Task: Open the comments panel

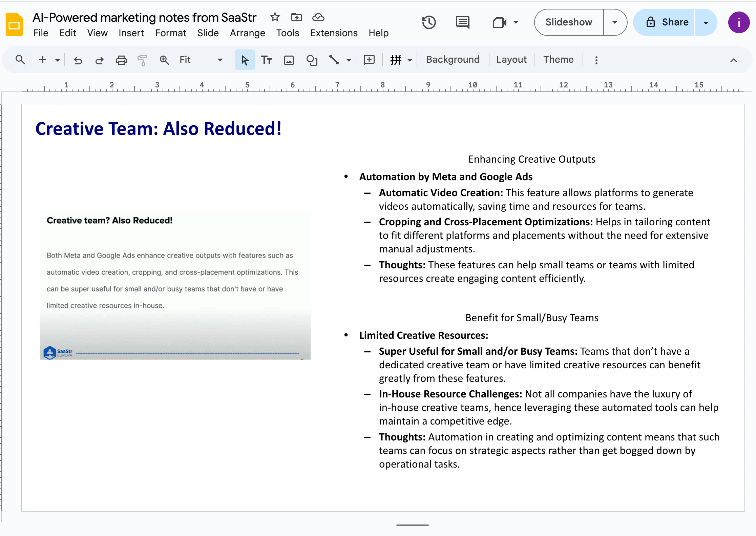Action: pyautogui.click(x=462, y=22)
